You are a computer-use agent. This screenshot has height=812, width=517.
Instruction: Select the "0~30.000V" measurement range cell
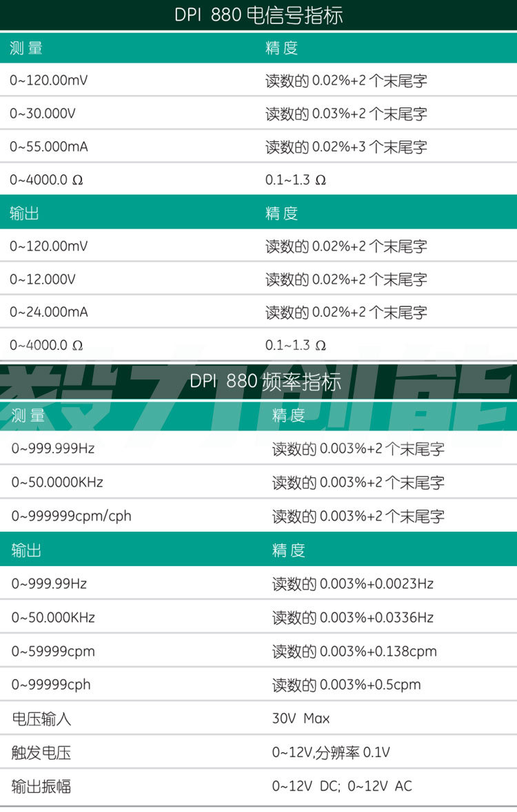(x=43, y=114)
